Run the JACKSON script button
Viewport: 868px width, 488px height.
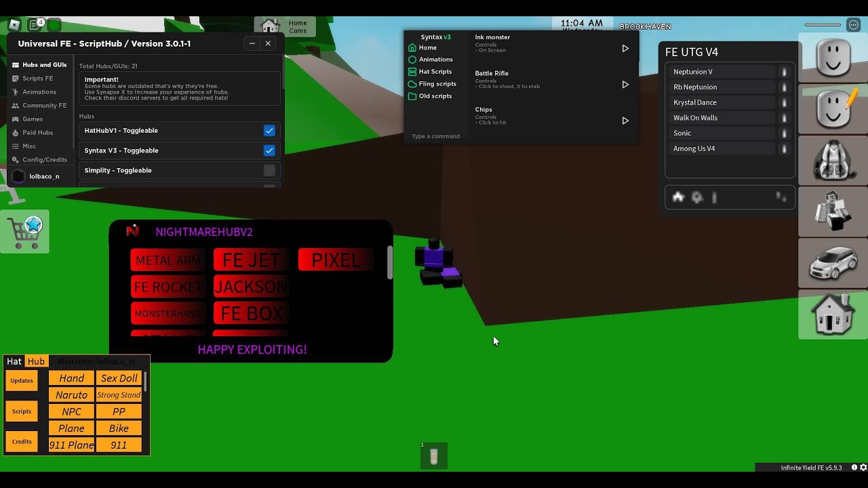(x=251, y=287)
